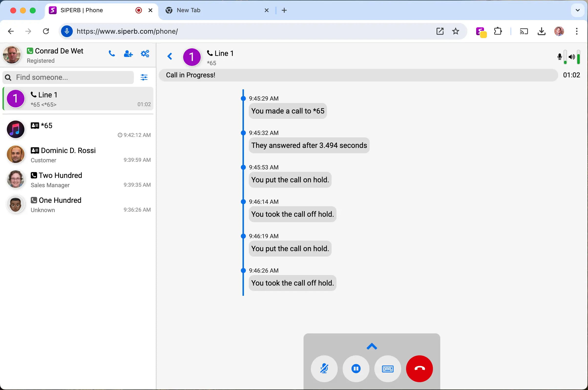This screenshot has height=390, width=588.
Task: Toggle microphone permission in address bar
Action: [67, 31]
